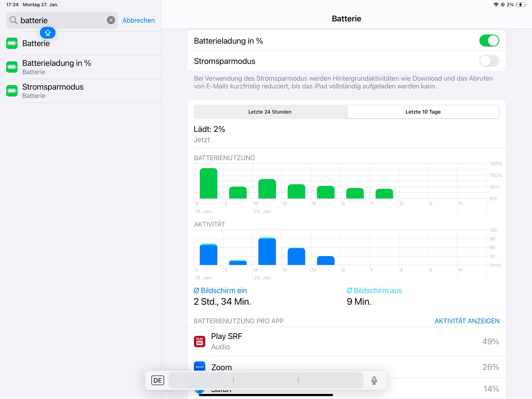This screenshot has height=399, width=532.
Task: Tap the Zoom app icon
Action: (x=199, y=366)
